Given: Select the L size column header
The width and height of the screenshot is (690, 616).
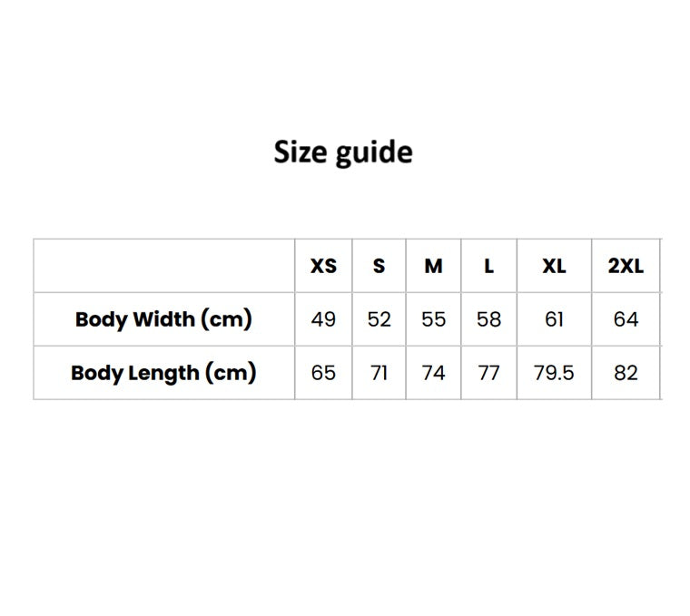Looking at the screenshot, I should coord(488,266).
